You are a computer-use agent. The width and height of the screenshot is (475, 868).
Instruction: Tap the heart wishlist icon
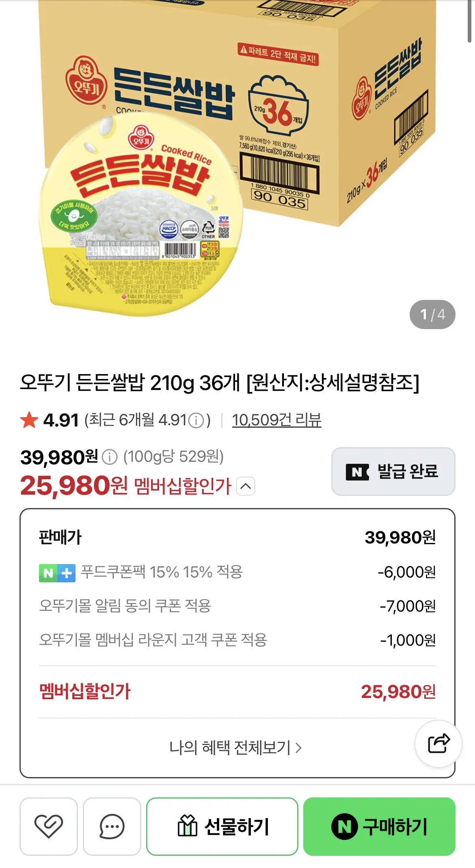coord(48,826)
